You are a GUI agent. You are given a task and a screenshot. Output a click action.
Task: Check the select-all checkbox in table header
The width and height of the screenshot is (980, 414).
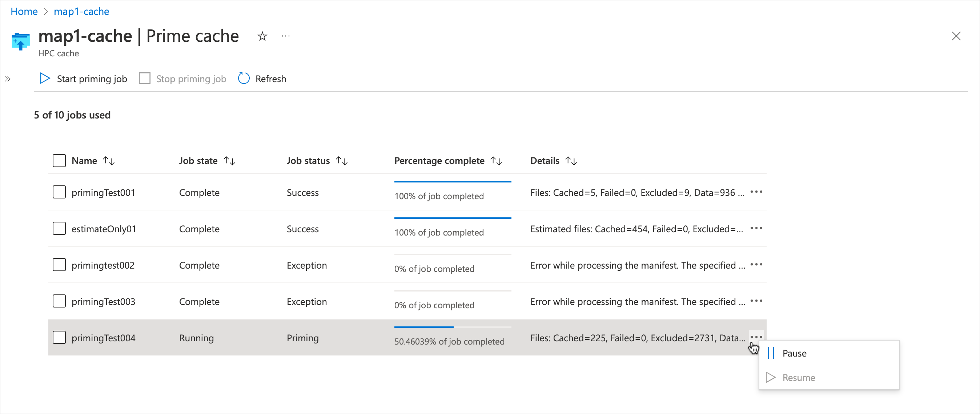click(59, 160)
